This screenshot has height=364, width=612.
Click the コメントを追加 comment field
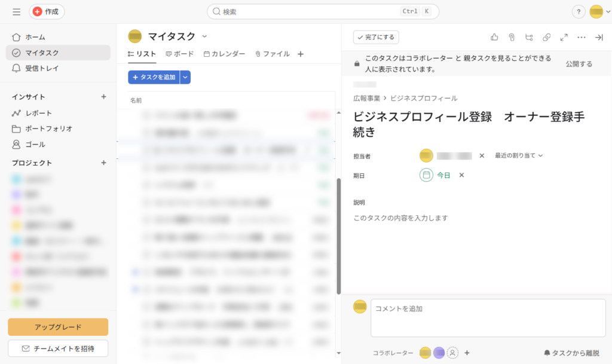tap(488, 317)
